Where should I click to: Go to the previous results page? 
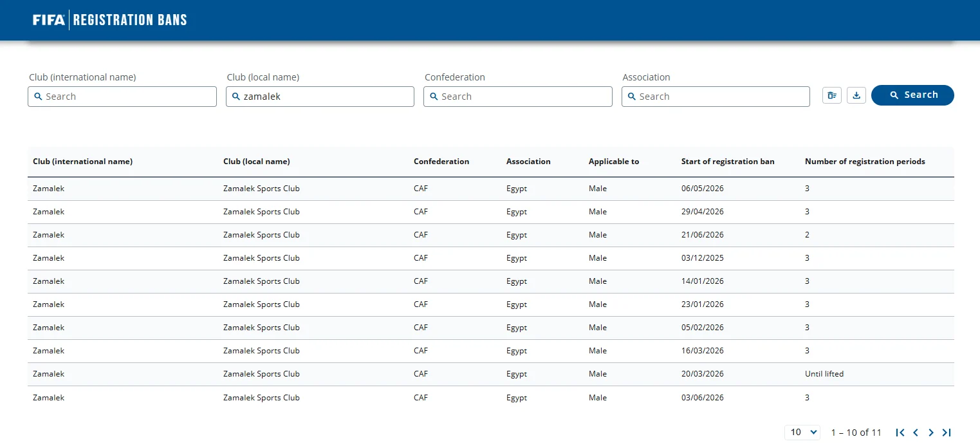tap(916, 433)
